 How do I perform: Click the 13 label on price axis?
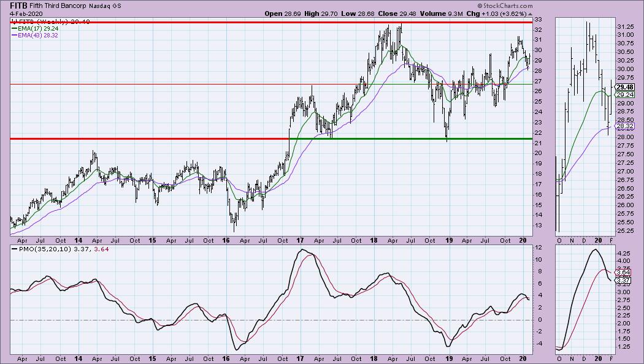click(x=538, y=226)
